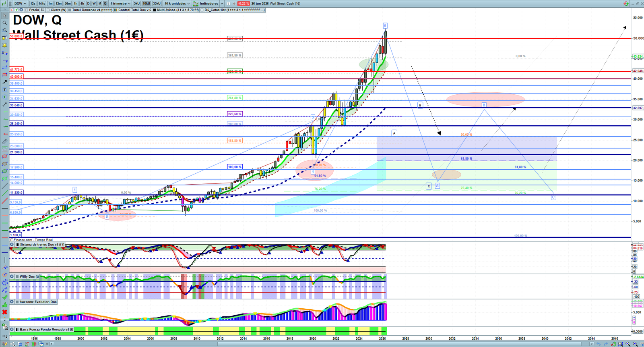The image size is (644, 347).
Task: Open the Control Total Doc v.6 settings
Action: (x=135, y=10)
